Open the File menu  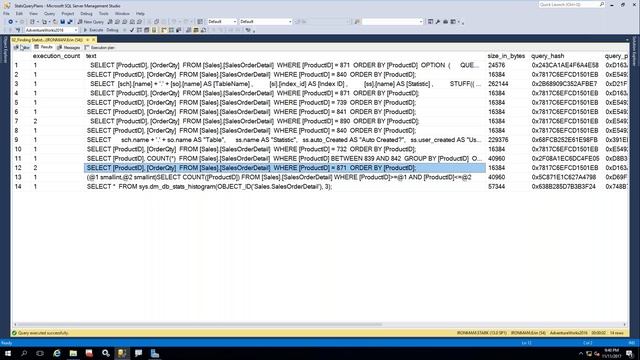pos(7,13)
